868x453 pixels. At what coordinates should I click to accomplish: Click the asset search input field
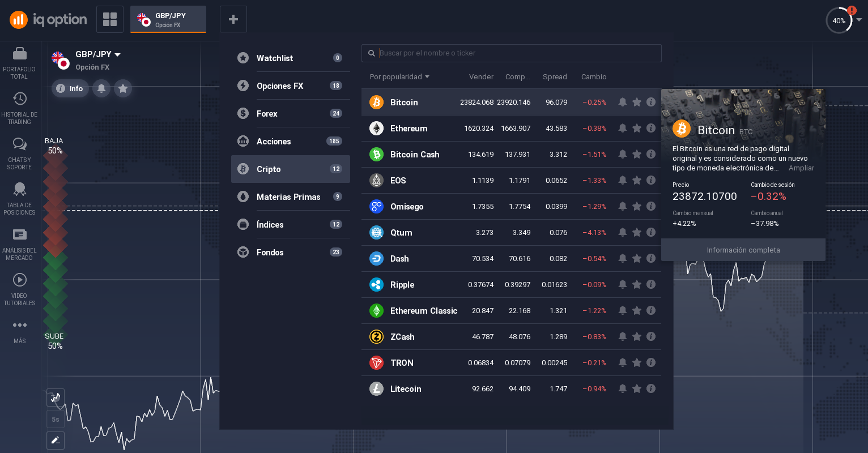click(x=512, y=53)
